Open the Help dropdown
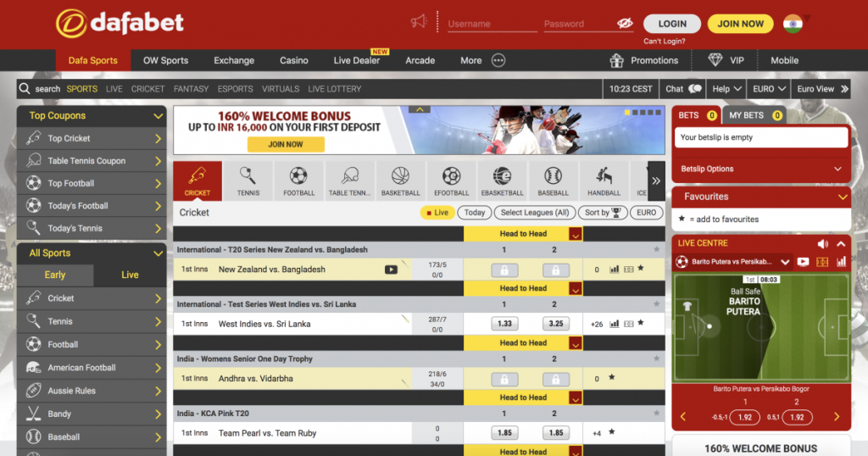 click(726, 88)
